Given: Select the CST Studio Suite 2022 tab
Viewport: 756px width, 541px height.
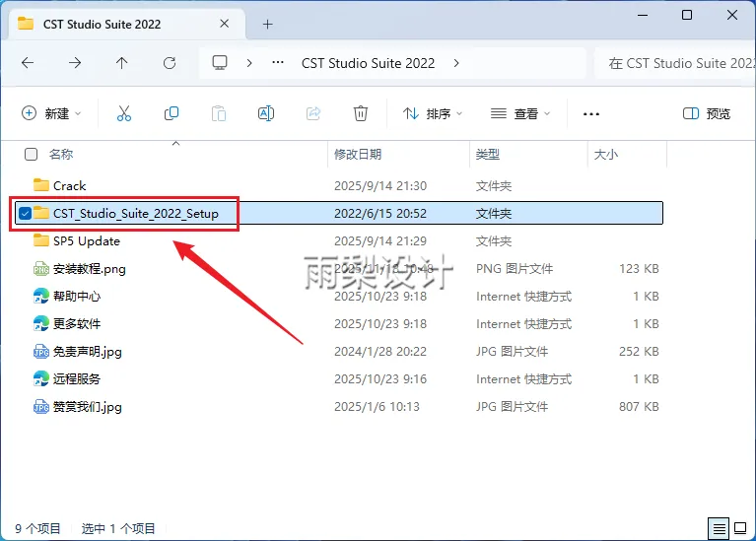Looking at the screenshot, I should coord(125,24).
